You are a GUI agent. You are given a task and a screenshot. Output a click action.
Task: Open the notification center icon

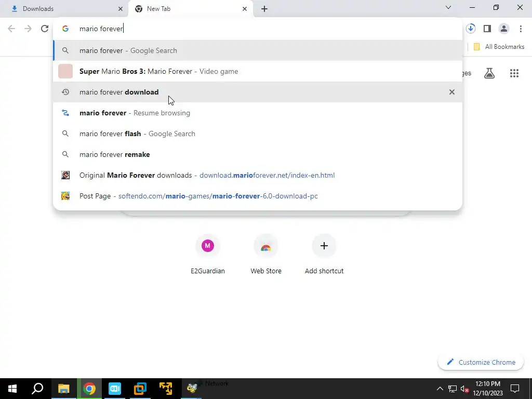tap(515, 389)
